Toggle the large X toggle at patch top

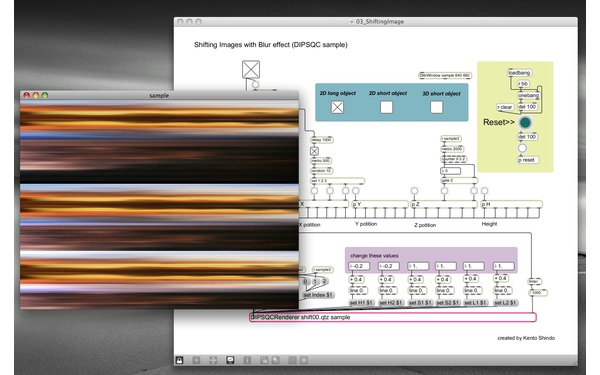pyautogui.click(x=251, y=69)
